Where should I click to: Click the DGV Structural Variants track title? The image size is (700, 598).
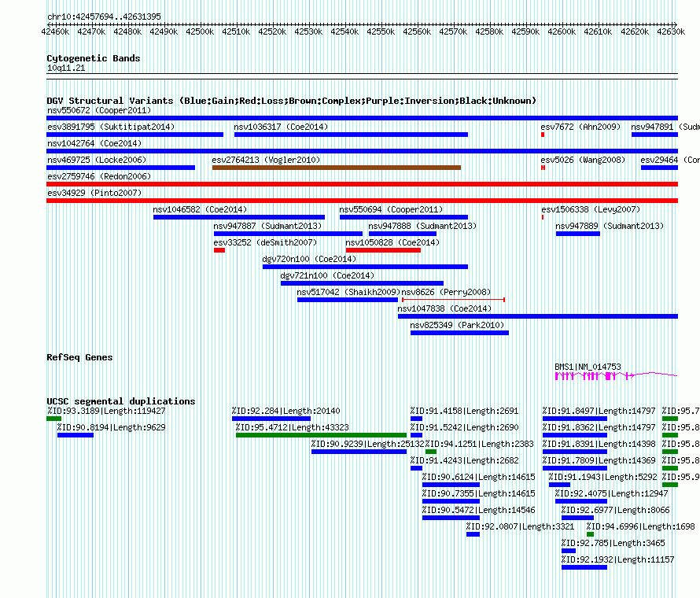pyautogui.click(x=291, y=101)
